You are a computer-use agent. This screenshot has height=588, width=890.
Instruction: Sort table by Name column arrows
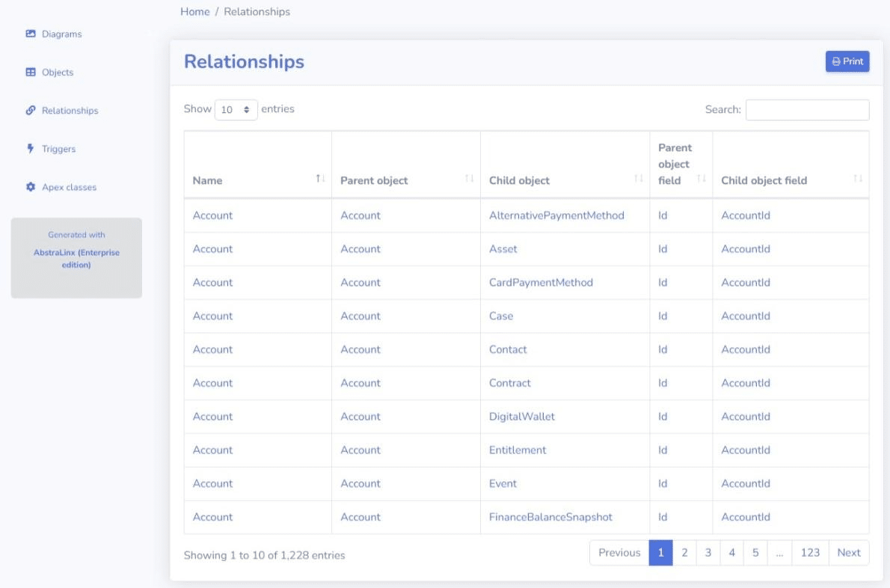click(320, 178)
